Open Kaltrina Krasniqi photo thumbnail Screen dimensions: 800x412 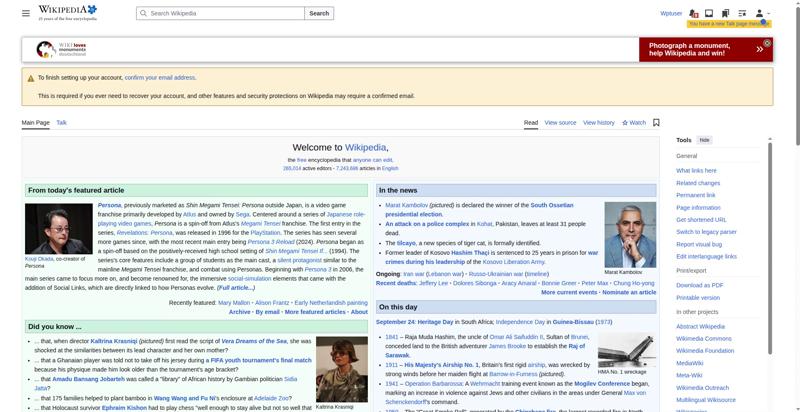pos(342,369)
